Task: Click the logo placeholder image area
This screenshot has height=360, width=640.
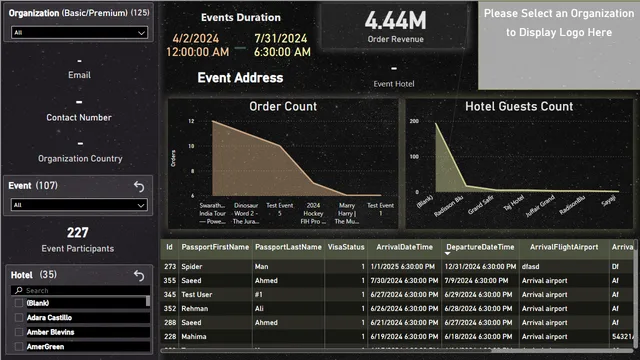Action: [559, 46]
